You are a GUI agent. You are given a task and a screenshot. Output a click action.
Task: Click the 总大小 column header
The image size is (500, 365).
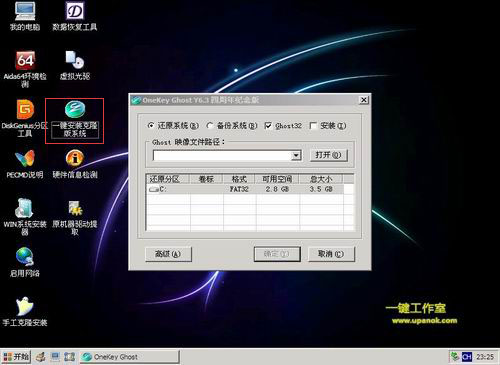click(321, 179)
